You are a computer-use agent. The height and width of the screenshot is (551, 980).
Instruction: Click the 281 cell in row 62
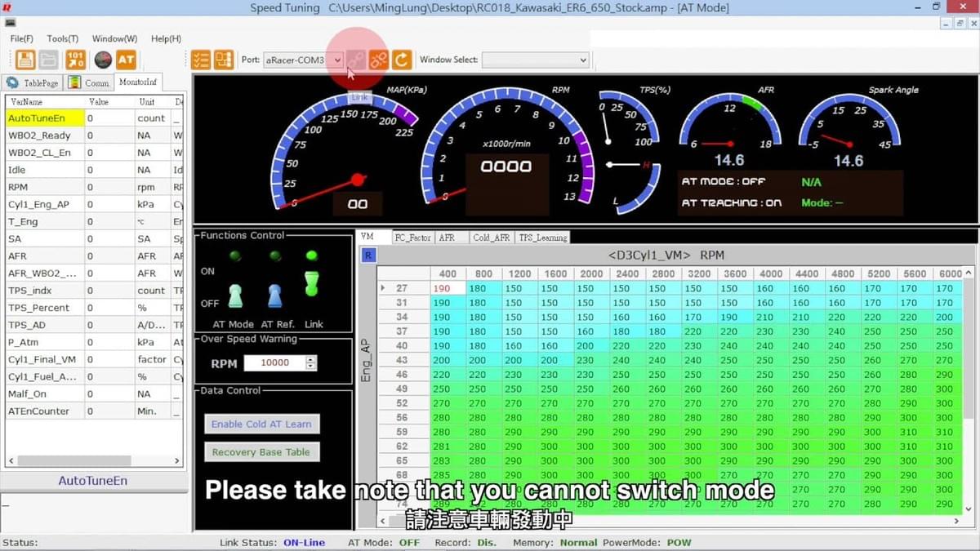pyautogui.click(x=448, y=447)
